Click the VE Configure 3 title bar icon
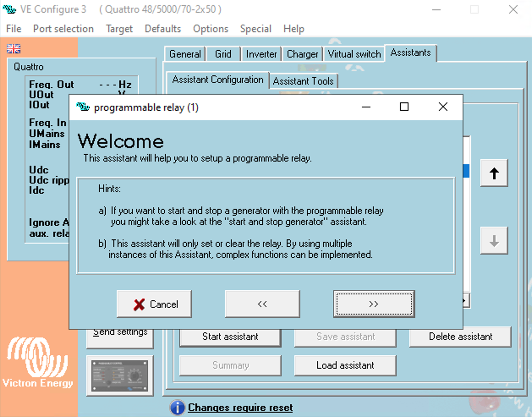This screenshot has height=417, width=532. pyautogui.click(x=9, y=9)
